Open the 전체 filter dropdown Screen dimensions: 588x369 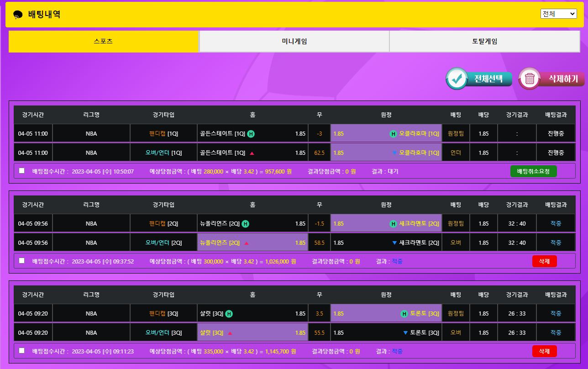pos(558,14)
